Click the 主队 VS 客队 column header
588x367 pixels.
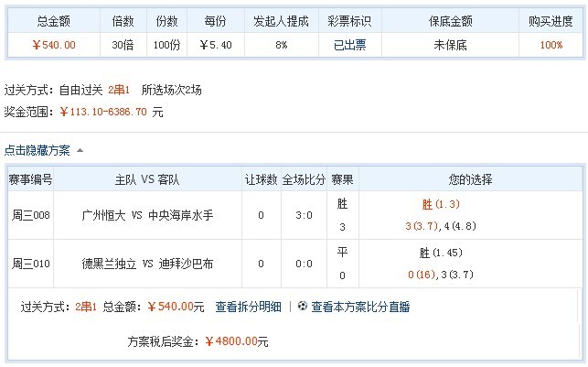pos(147,179)
